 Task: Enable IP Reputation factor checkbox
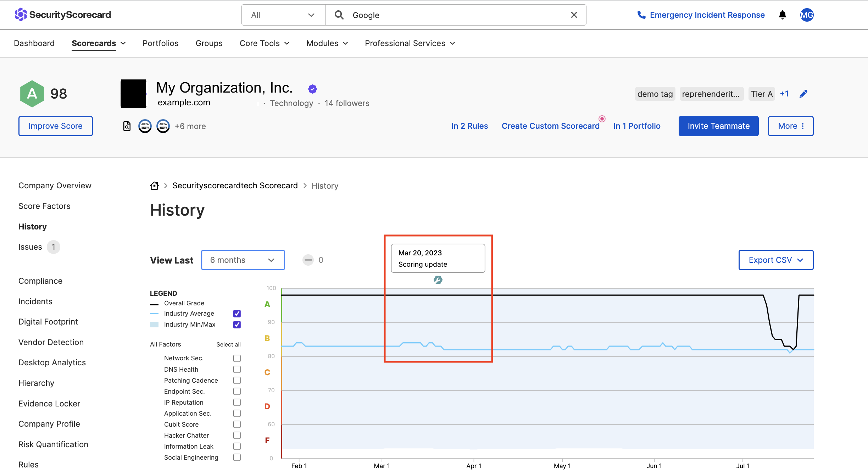237,402
